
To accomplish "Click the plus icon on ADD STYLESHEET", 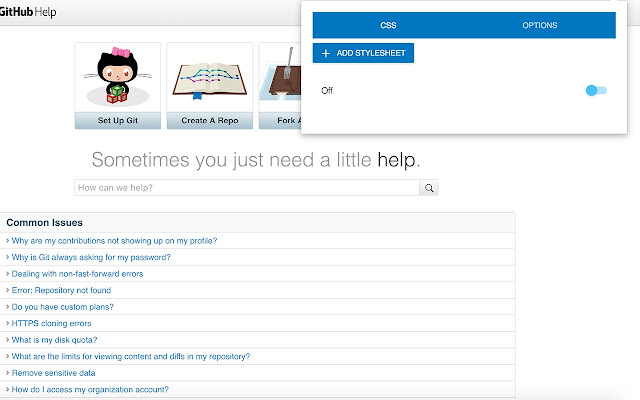I will 326,53.
